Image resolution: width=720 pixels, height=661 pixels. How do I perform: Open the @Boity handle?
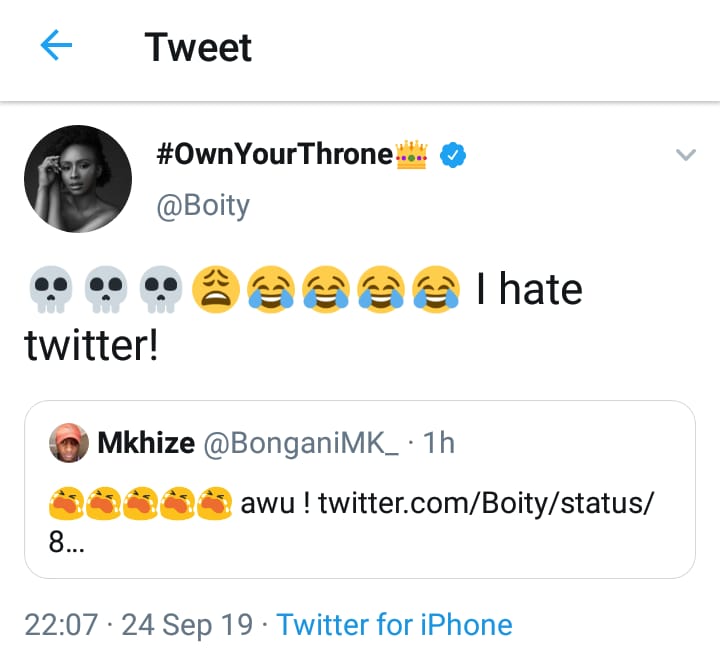pos(203,206)
